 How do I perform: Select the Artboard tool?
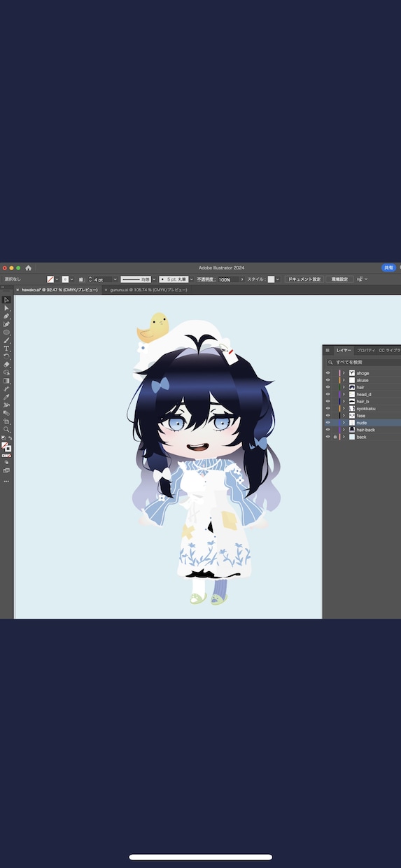(6, 421)
